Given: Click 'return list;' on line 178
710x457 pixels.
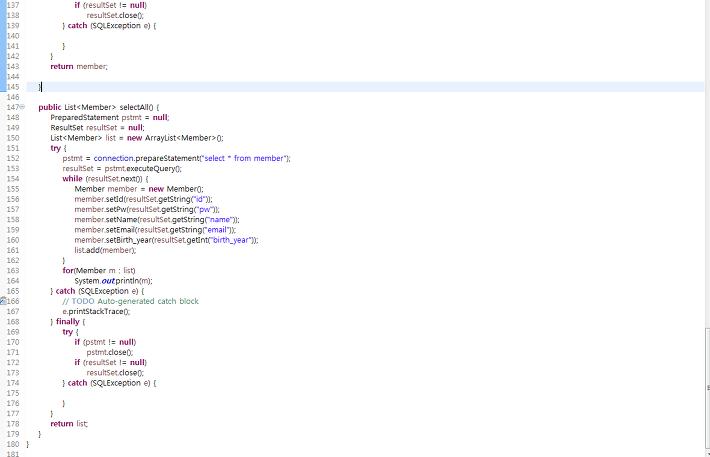Looking at the screenshot, I should 69,423.
